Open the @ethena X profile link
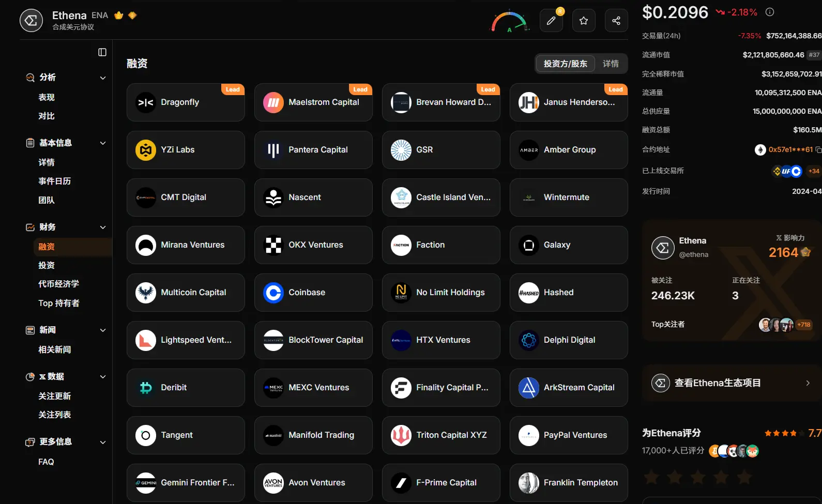Viewport: 822px width, 504px height. [694, 254]
